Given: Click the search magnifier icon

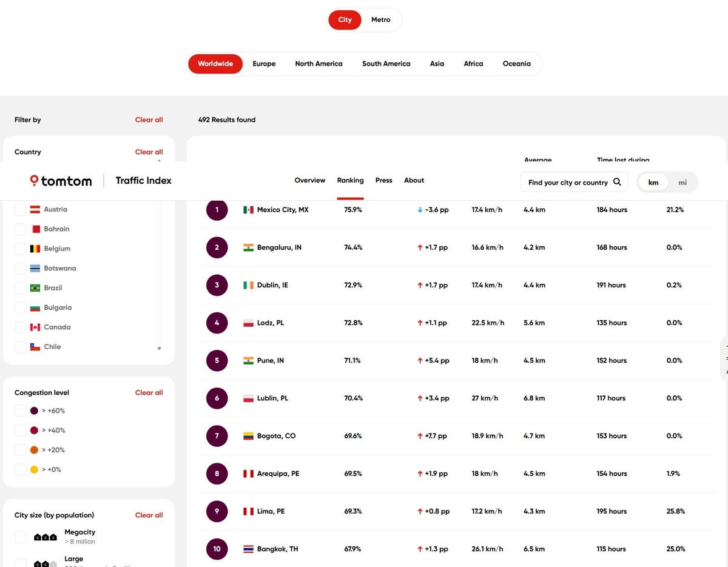Looking at the screenshot, I should [x=617, y=182].
